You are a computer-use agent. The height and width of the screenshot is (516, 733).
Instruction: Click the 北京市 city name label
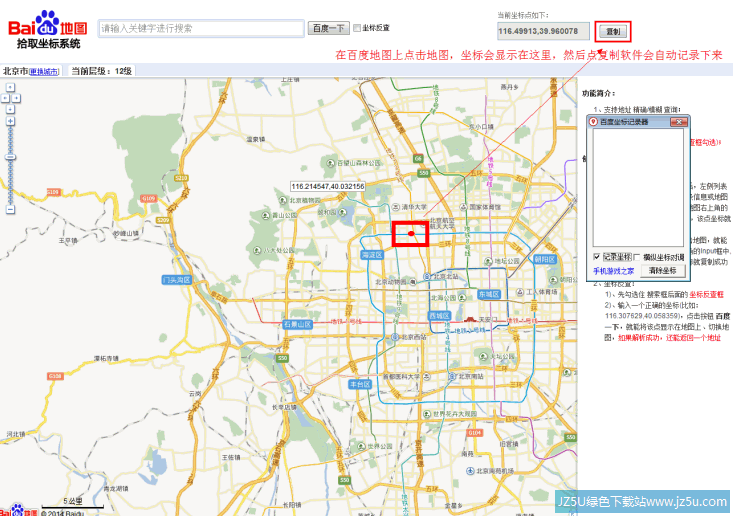15,71
